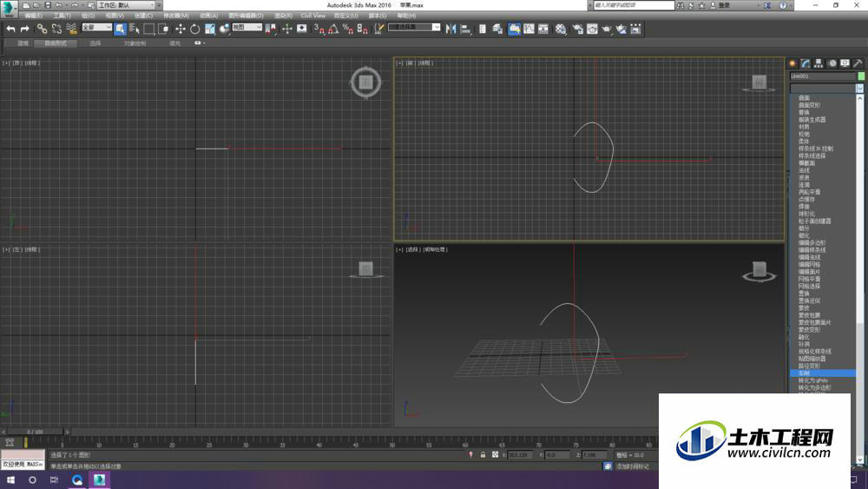Select 粒子面创建器 in modifier list

[814, 221]
